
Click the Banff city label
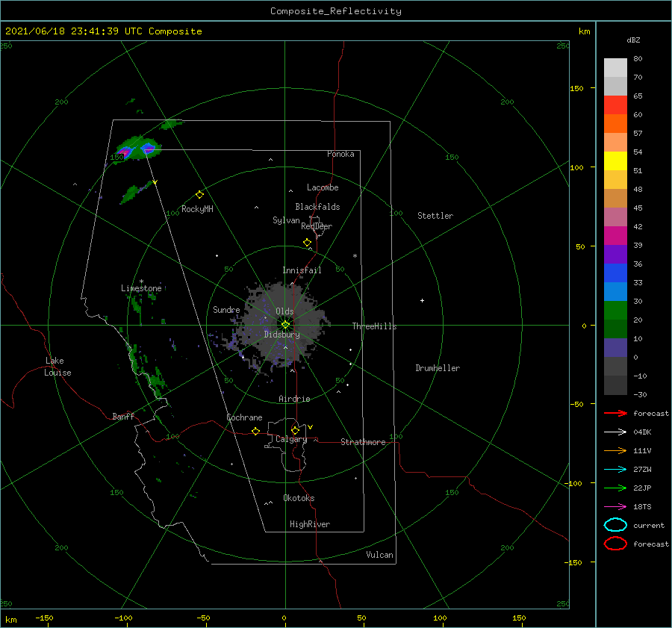pyautogui.click(x=123, y=416)
